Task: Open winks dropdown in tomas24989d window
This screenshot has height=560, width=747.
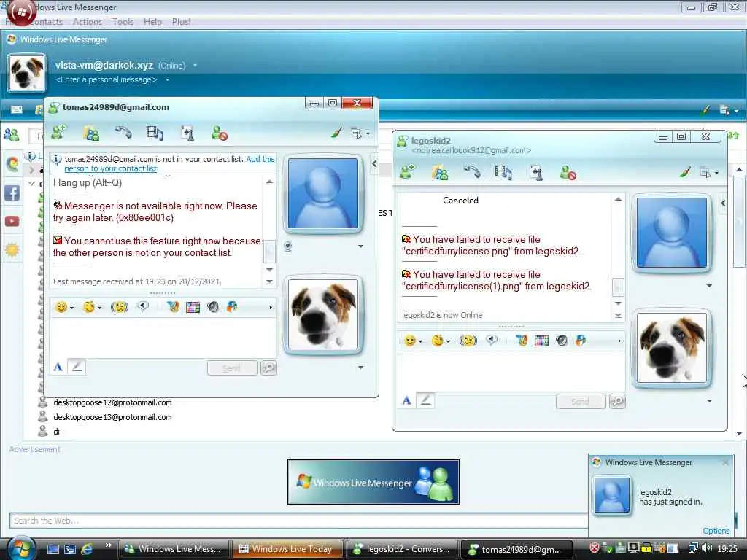Action: [99, 308]
